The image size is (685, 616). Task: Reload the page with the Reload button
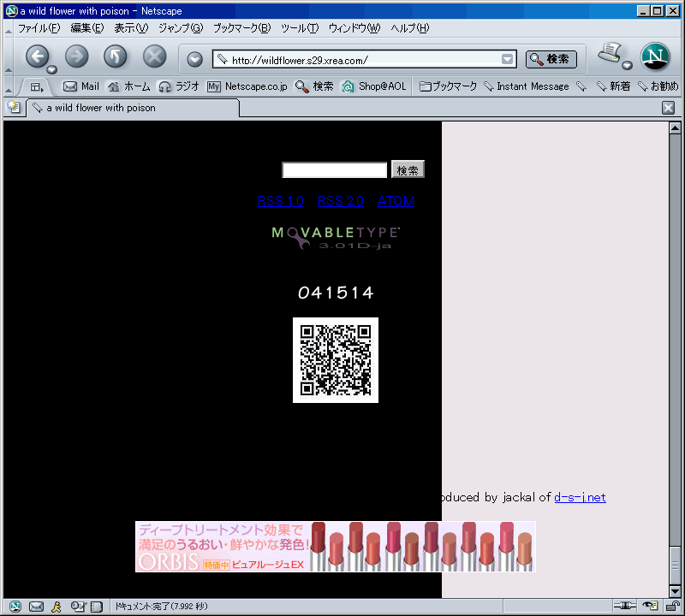point(116,56)
